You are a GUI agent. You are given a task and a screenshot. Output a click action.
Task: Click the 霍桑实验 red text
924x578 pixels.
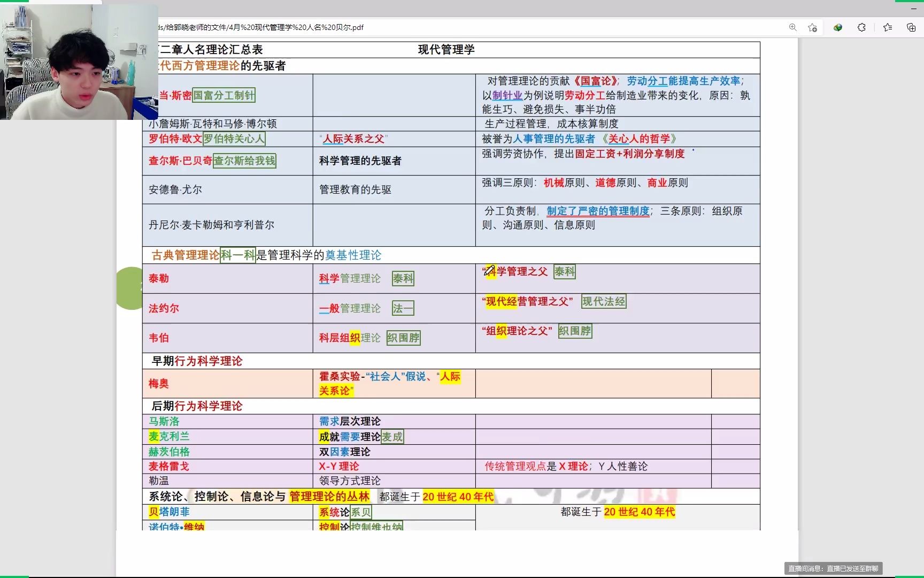tap(340, 376)
